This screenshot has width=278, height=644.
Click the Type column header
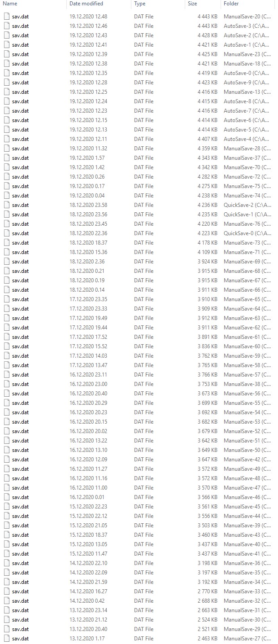(158, 4)
